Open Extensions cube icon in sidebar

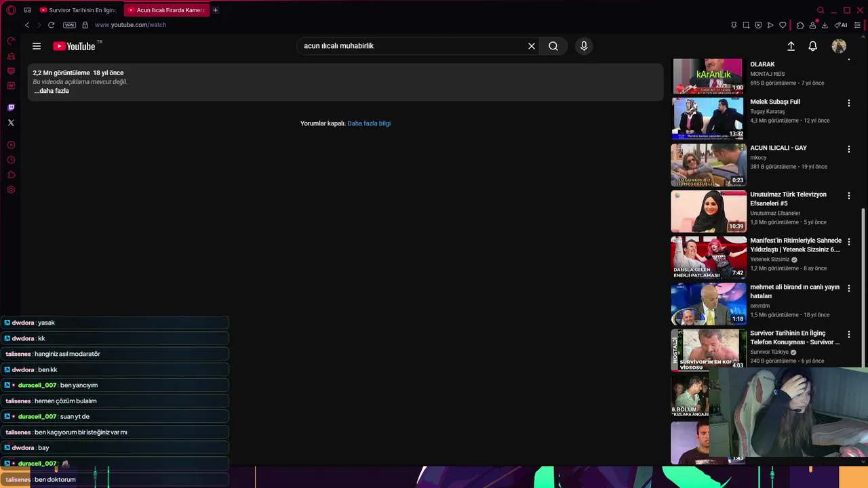[11, 175]
